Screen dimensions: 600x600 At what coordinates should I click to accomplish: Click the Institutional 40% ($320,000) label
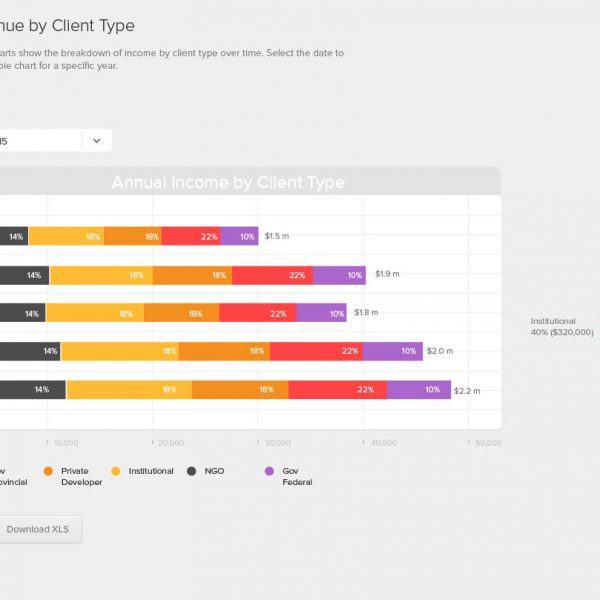(561, 327)
